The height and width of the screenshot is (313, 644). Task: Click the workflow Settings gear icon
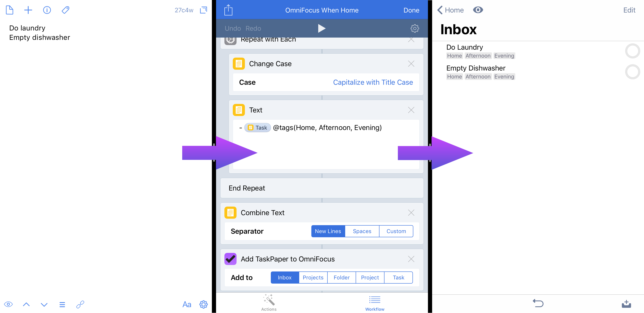pyautogui.click(x=414, y=28)
